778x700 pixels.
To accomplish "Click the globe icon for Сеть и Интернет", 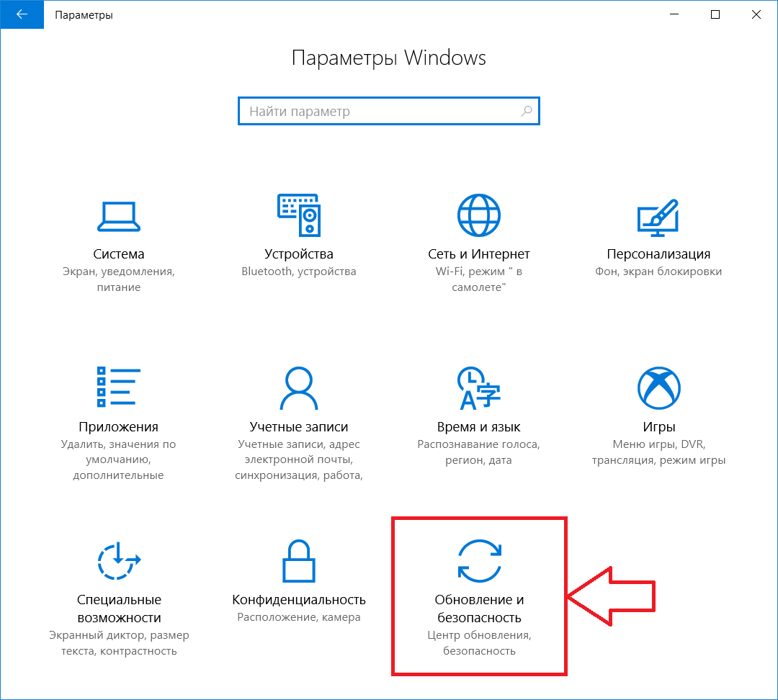I will coord(479,214).
